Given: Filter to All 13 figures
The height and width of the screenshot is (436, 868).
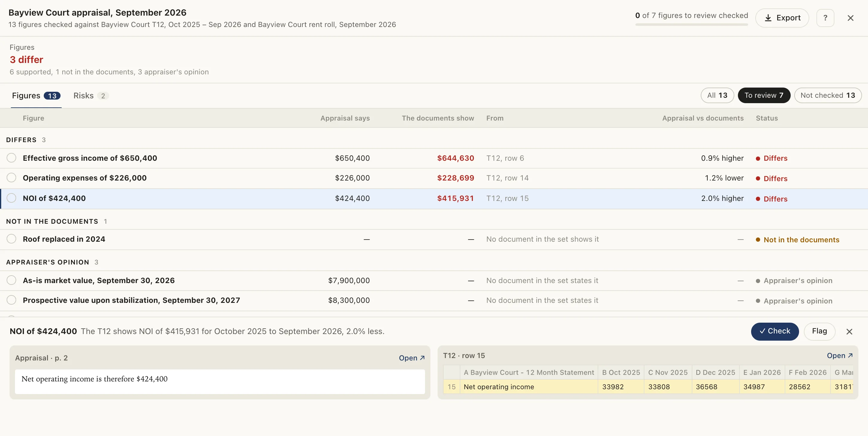Looking at the screenshot, I should click(717, 95).
